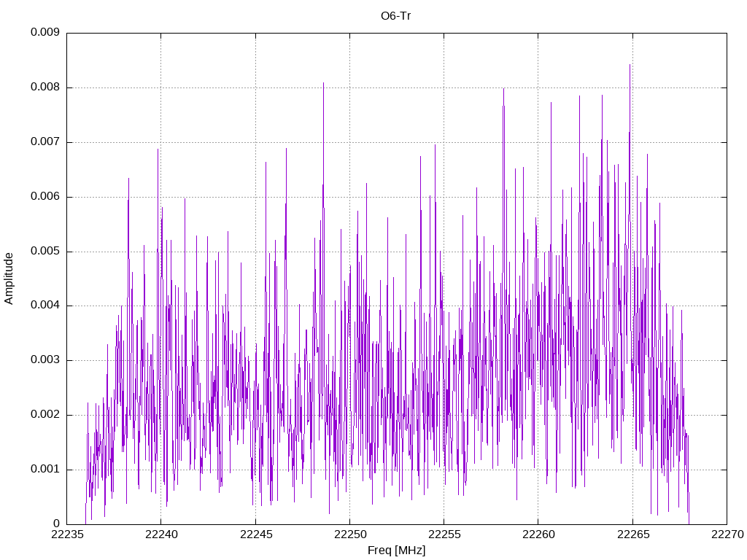The image size is (747, 560).
Task: Select the Amplitude axis label
Action: click(x=9, y=279)
